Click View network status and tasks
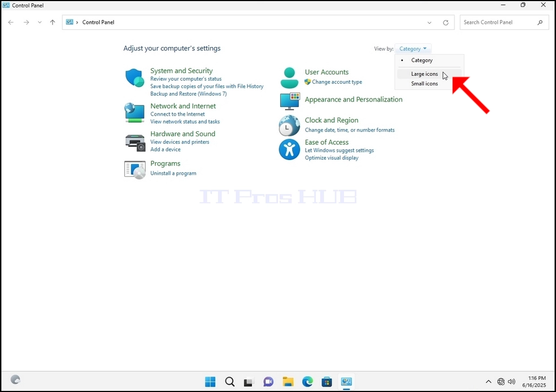Viewport: 556px width, 392px height. point(185,122)
